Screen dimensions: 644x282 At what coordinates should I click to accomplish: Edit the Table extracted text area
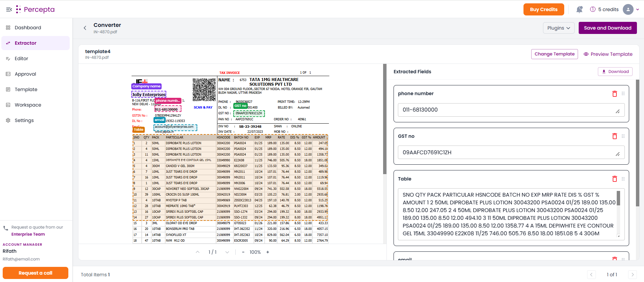tap(511, 214)
